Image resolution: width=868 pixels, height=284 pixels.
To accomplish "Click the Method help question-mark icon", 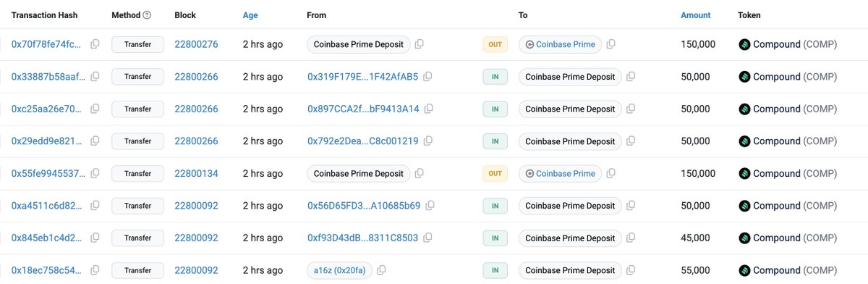I will click(148, 15).
